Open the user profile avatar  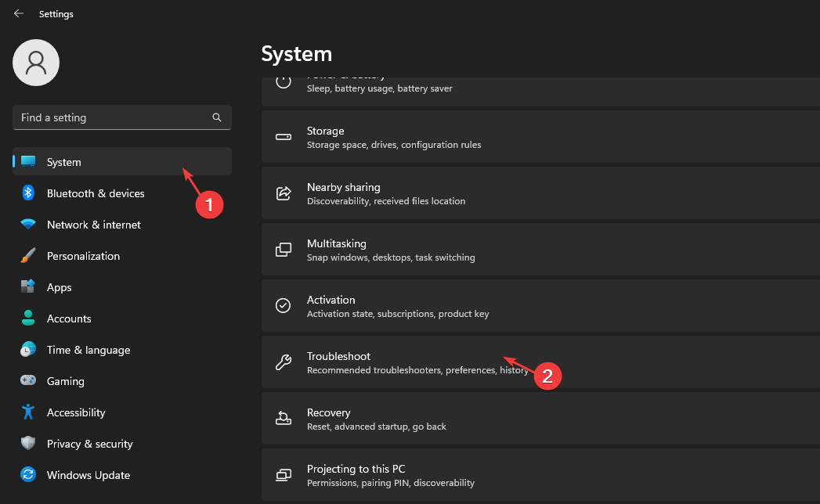coord(36,63)
